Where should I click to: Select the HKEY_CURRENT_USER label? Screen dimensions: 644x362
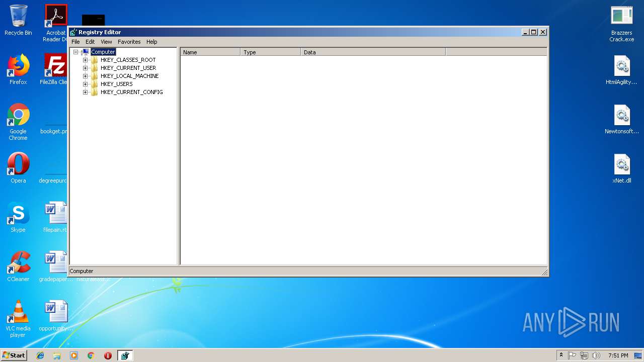pos(128,68)
